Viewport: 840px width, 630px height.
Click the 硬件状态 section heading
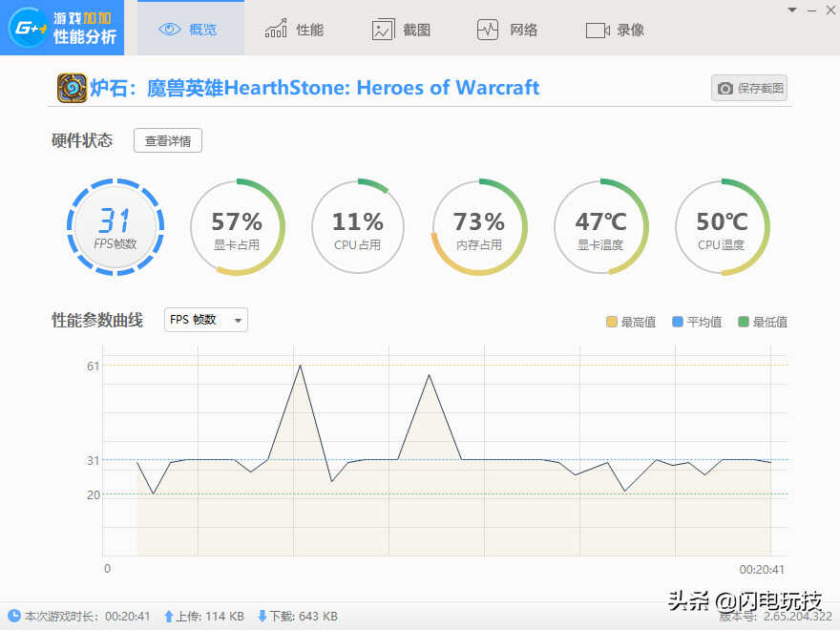point(82,140)
